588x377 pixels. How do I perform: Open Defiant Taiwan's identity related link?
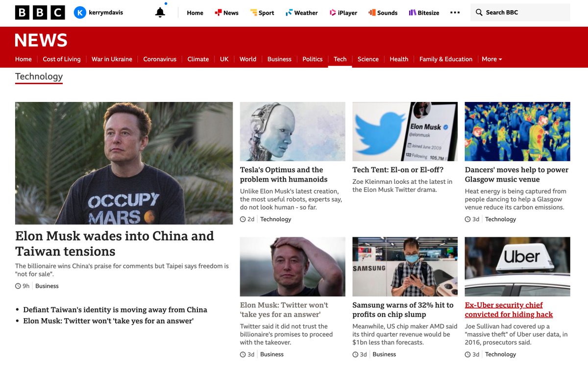click(115, 310)
